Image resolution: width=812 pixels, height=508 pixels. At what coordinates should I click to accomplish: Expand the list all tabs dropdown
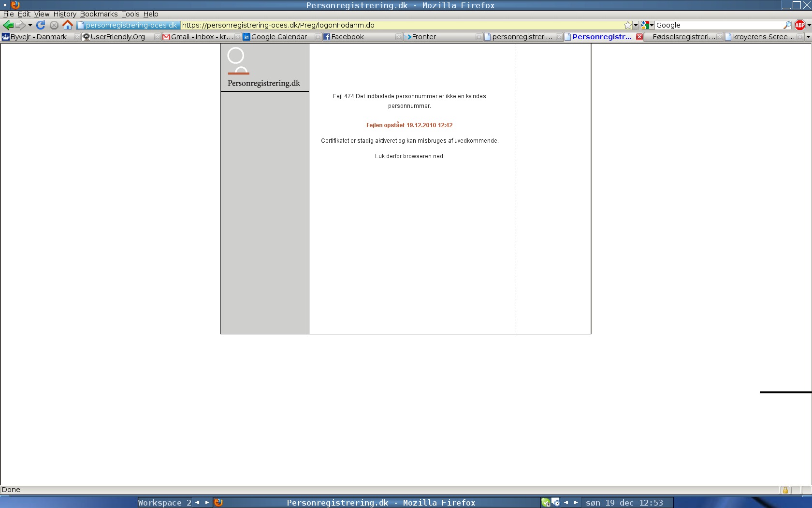(x=808, y=37)
